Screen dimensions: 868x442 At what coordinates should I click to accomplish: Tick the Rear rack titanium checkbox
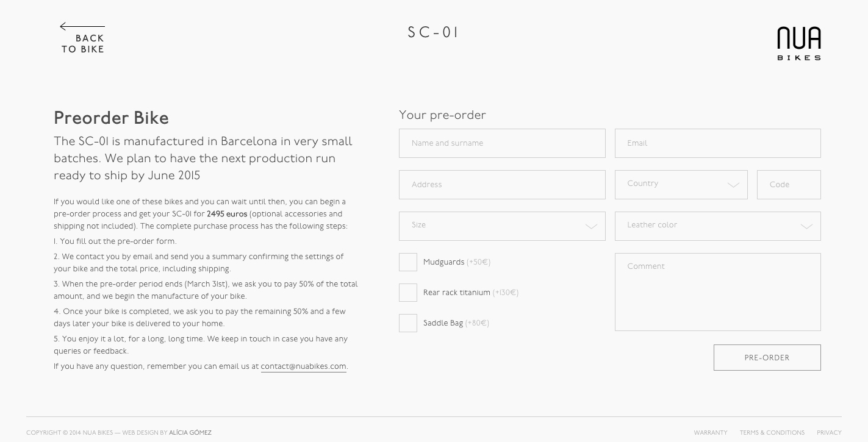(x=408, y=293)
